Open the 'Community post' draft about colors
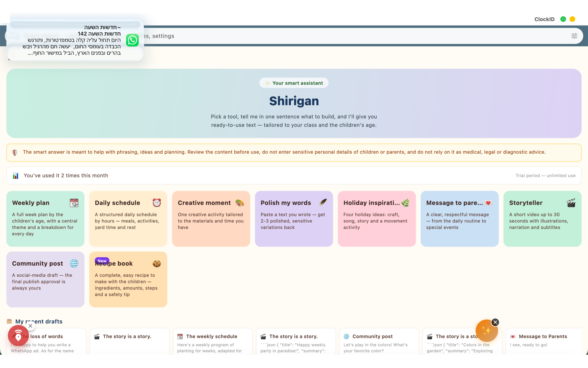The image size is (588, 368). (x=379, y=341)
